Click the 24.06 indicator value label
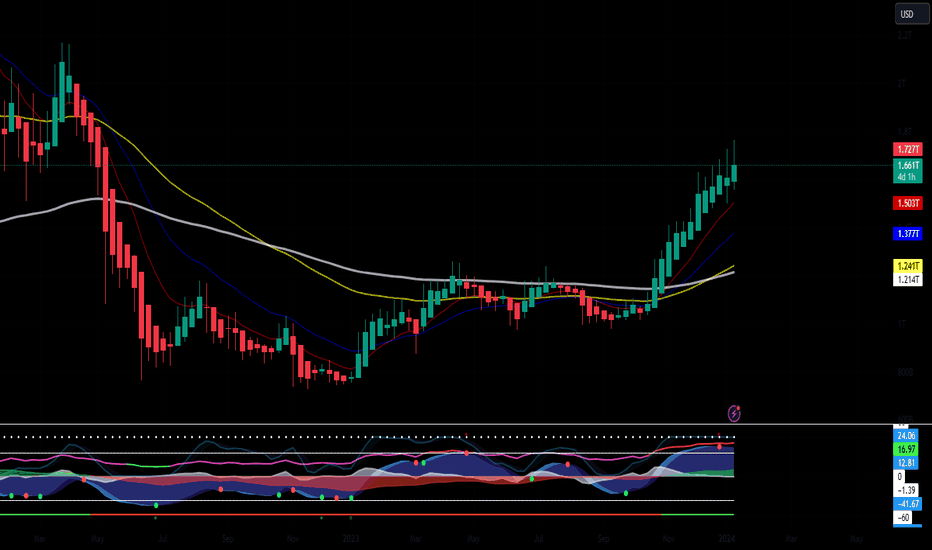The image size is (932, 550). [906, 436]
